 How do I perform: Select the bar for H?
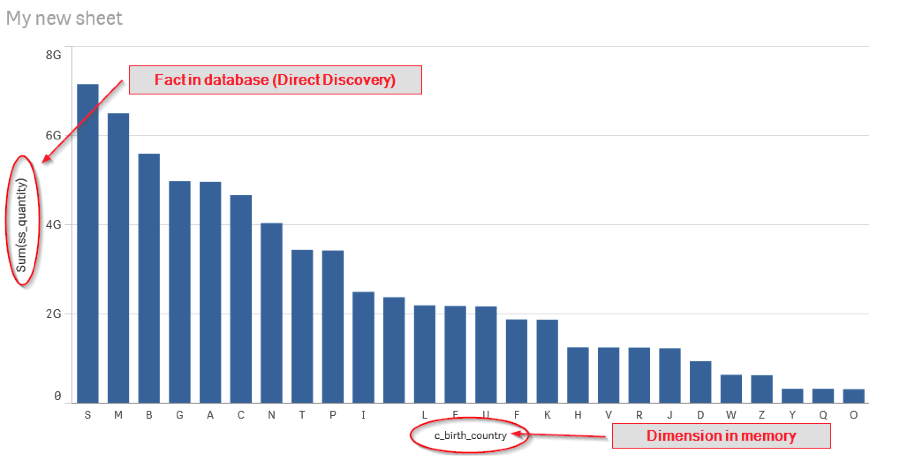tap(578, 375)
